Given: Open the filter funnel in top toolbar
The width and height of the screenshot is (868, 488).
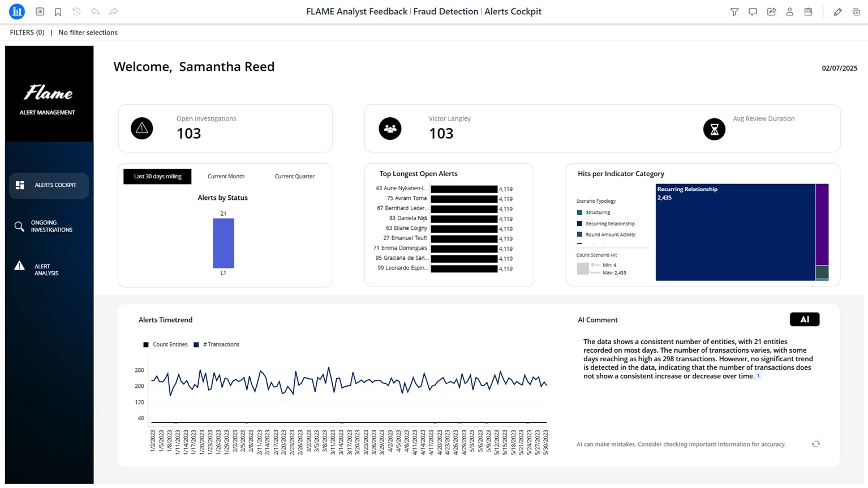Looking at the screenshot, I should (x=734, y=12).
